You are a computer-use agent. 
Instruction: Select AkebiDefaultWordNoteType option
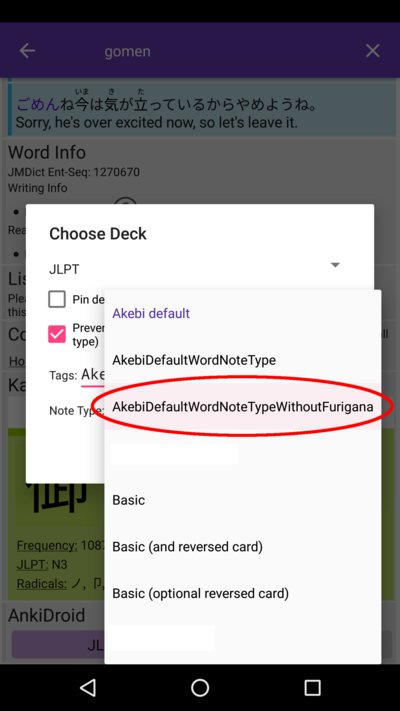click(x=194, y=360)
